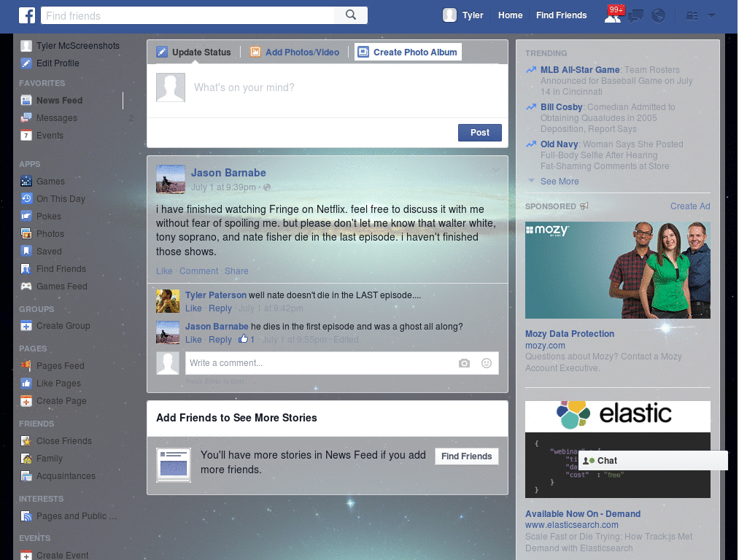Click the blue Post button
This screenshot has width=747, height=560.
click(480, 133)
